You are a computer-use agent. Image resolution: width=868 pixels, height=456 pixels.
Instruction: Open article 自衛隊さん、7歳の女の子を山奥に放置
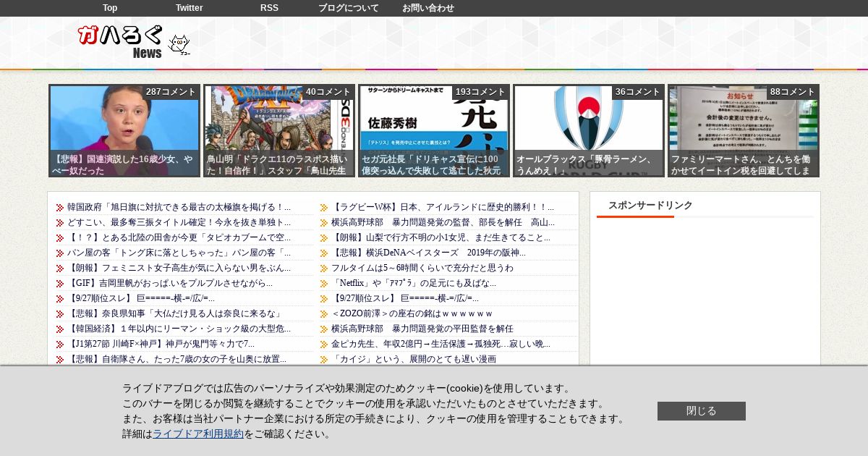176,359
